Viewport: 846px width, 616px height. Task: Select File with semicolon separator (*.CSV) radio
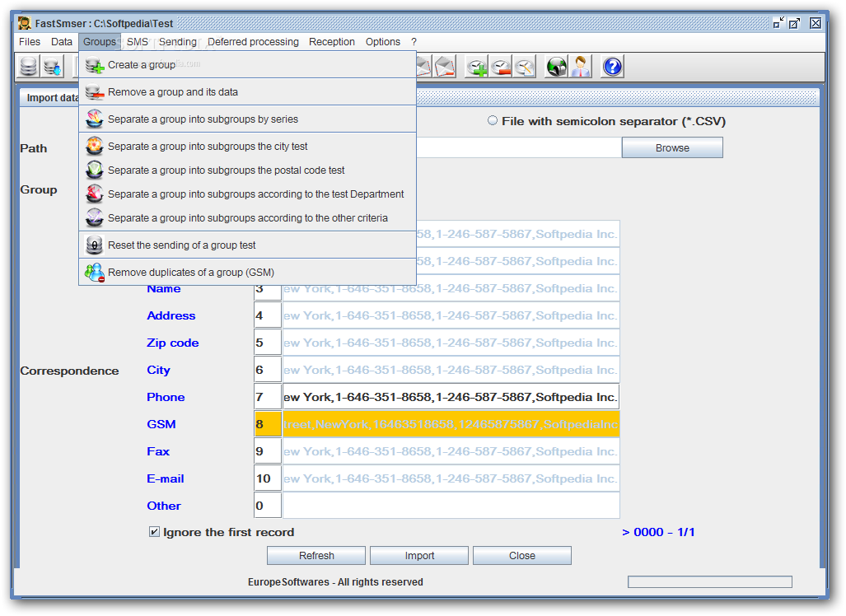[492, 121]
